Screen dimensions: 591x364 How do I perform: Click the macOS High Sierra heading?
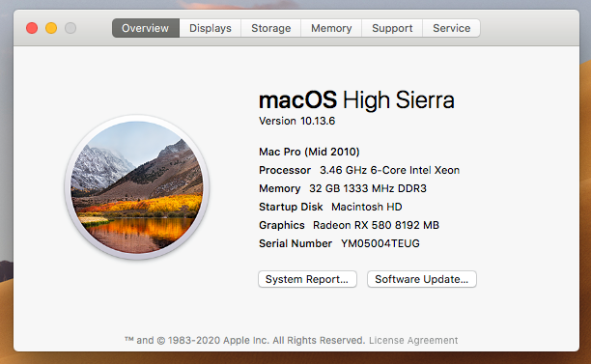(356, 100)
